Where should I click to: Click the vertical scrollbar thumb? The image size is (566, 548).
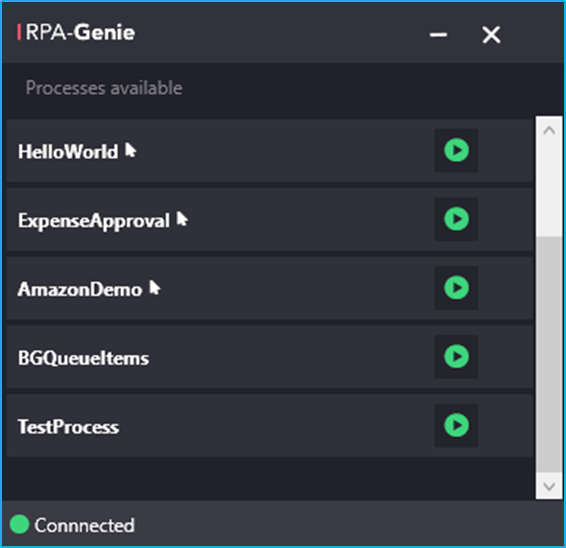(549, 354)
